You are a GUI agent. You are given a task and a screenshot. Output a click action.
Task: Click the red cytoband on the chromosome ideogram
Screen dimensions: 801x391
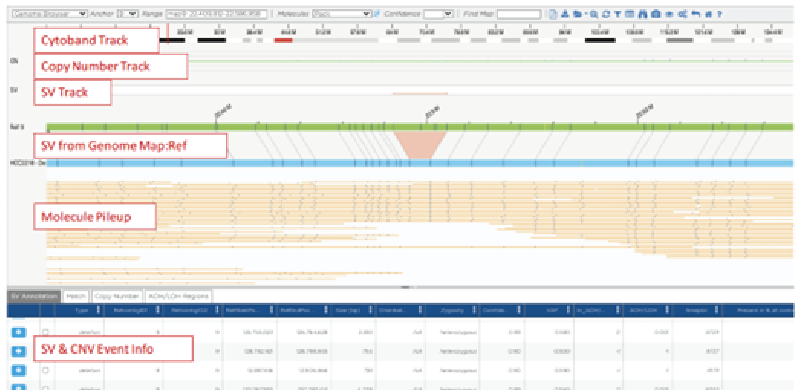click(283, 40)
